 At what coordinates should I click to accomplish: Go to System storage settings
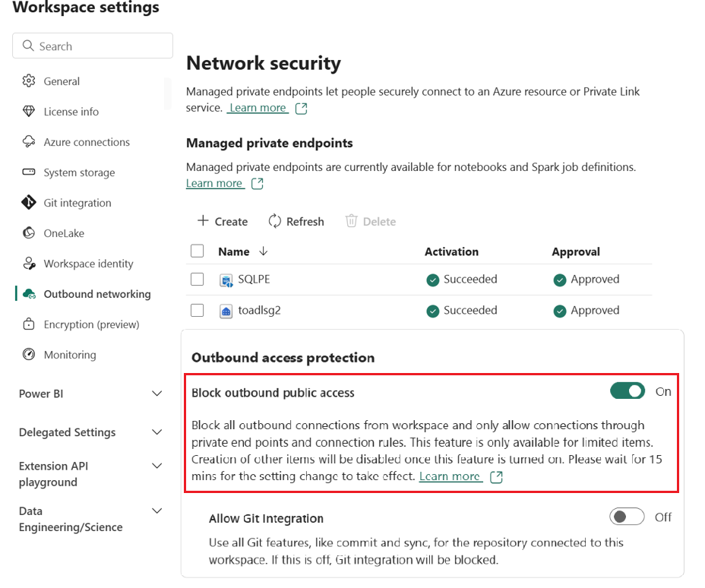point(79,172)
